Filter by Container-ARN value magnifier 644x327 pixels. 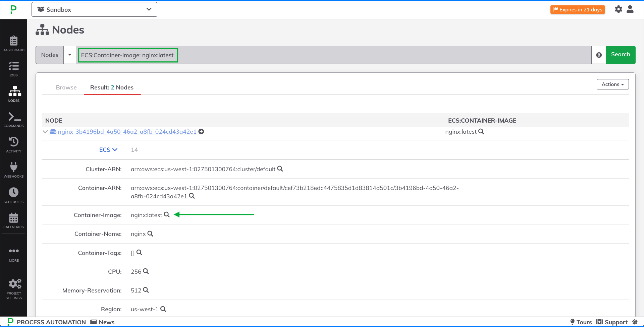pyautogui.click(x=192, y=196)
